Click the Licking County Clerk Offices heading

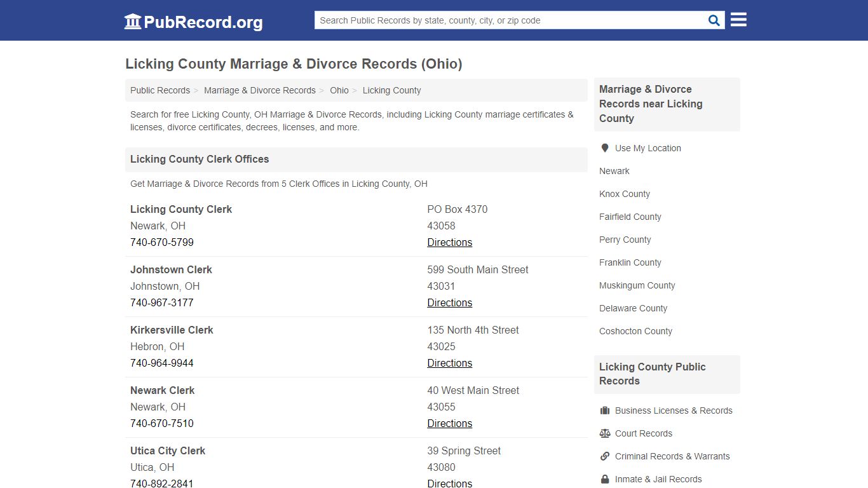(200, 159)
